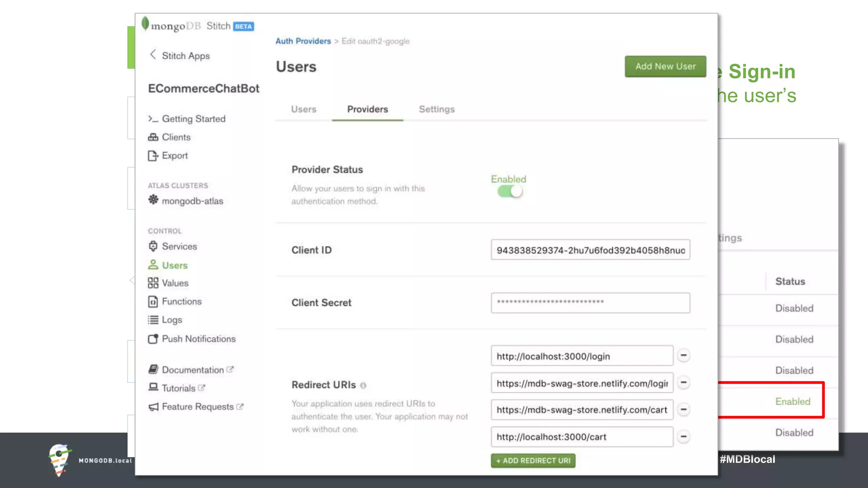The image size is (868, 488).
Task: Click Tutorials laptop icon
Action: coord(153,387)
